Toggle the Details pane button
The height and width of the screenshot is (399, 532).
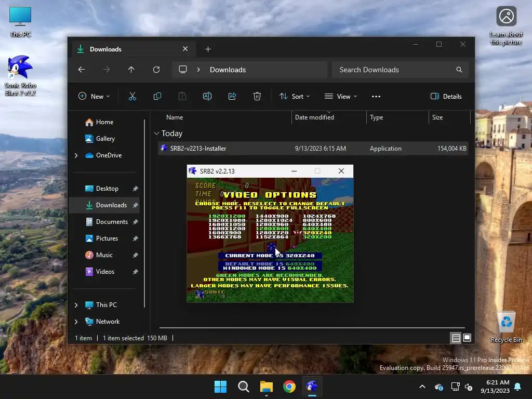[446, 96]
